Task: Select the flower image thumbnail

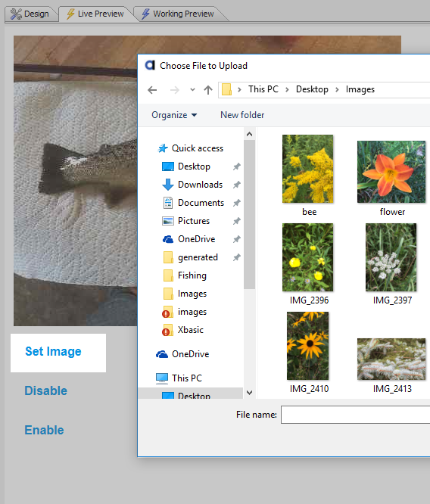Action: (391, 172)
